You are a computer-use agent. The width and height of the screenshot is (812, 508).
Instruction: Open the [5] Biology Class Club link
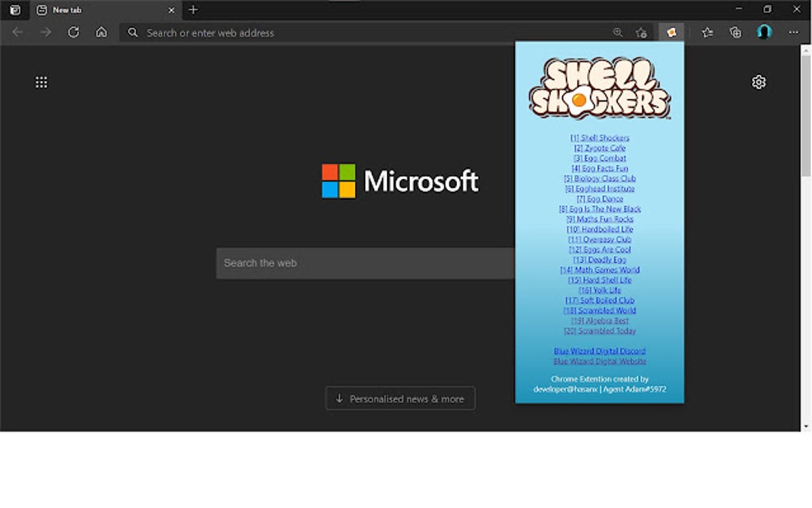pyautogui.click(x=599, y=178)
